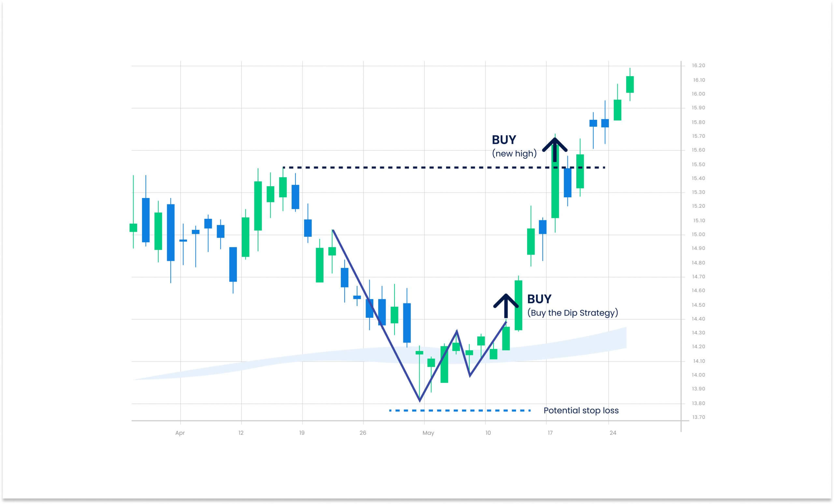
Task: Click the '24' date axis label
Action: pos(613,433)
